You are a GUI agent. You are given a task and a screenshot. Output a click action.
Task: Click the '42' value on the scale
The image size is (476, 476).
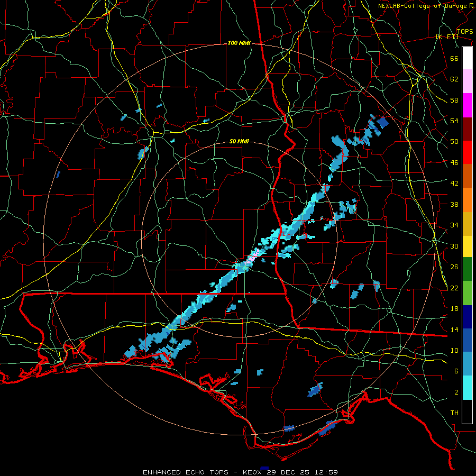click(454, 184)
